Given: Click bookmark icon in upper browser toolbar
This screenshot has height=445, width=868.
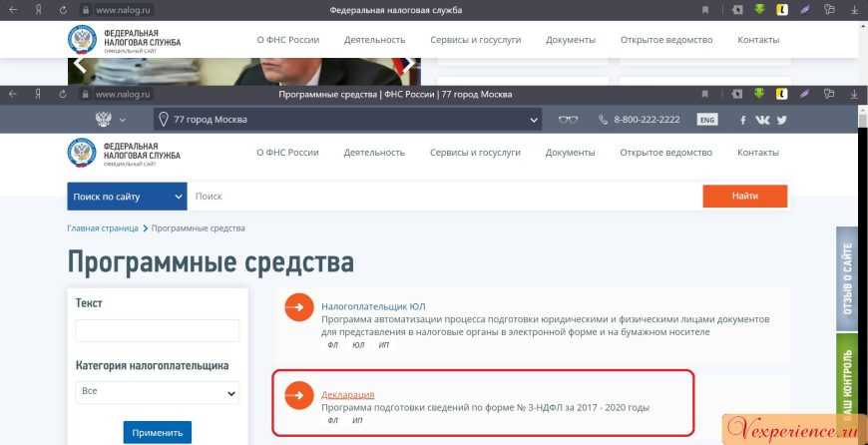Looking at the screenshot, I should point(705,10).
